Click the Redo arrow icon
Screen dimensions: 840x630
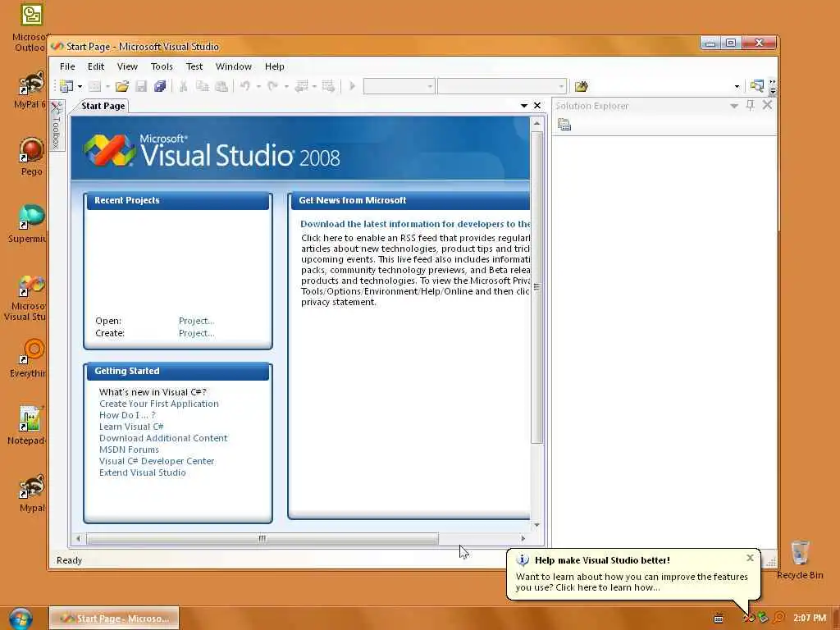pos(272,86)
